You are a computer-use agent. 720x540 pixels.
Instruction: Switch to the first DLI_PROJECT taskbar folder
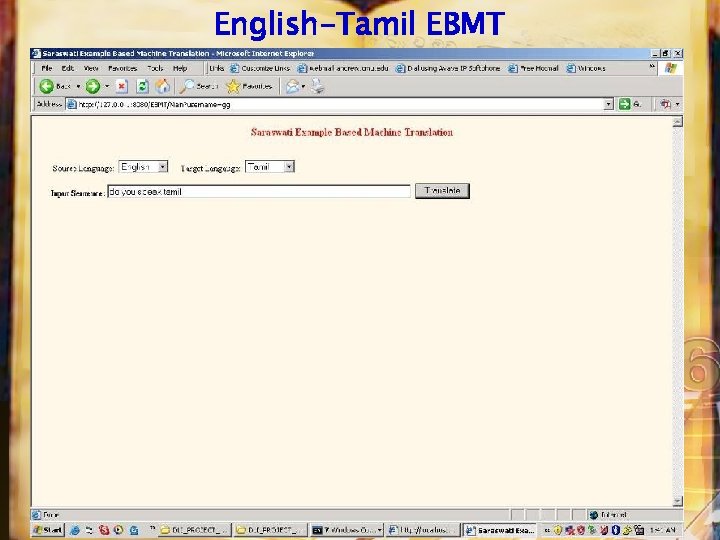tap(193, 530)
